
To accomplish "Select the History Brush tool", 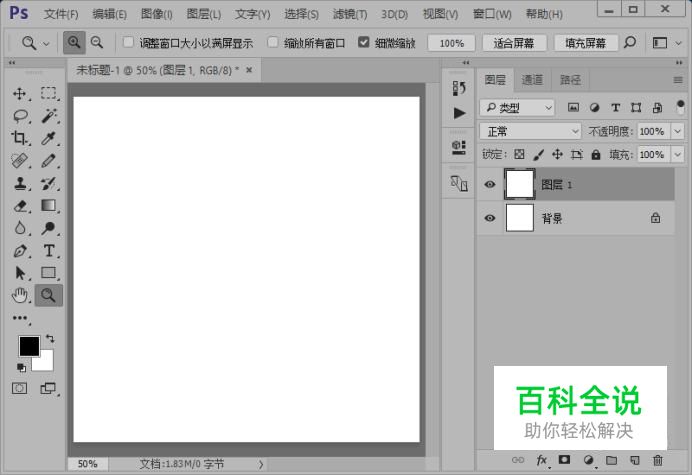I will (x=49, y=183).
